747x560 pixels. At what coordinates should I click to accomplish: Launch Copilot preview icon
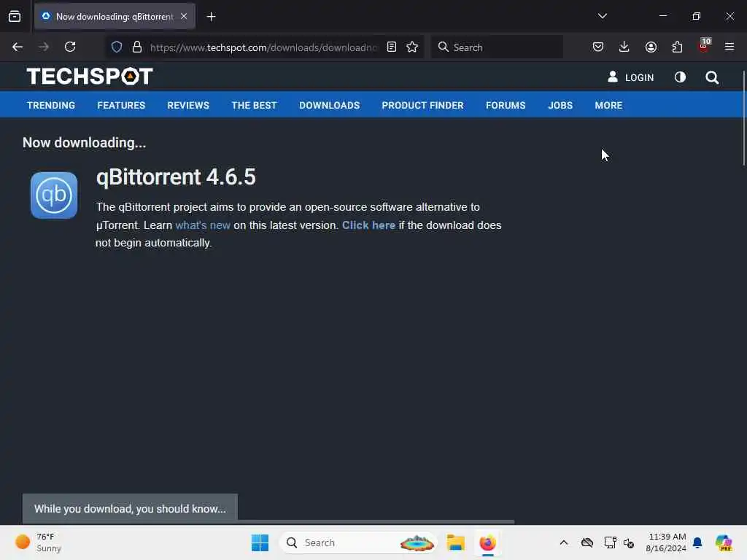(724, 542)
